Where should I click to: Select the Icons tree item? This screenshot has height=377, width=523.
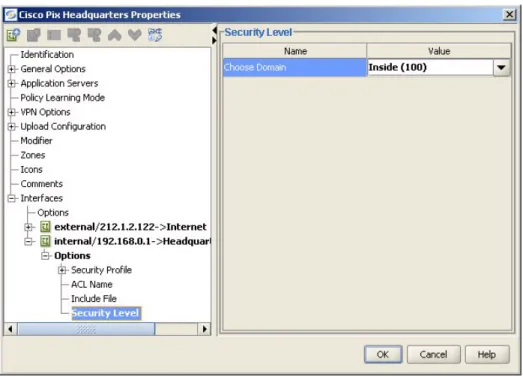pyautogui.click(x=31, y=169)
